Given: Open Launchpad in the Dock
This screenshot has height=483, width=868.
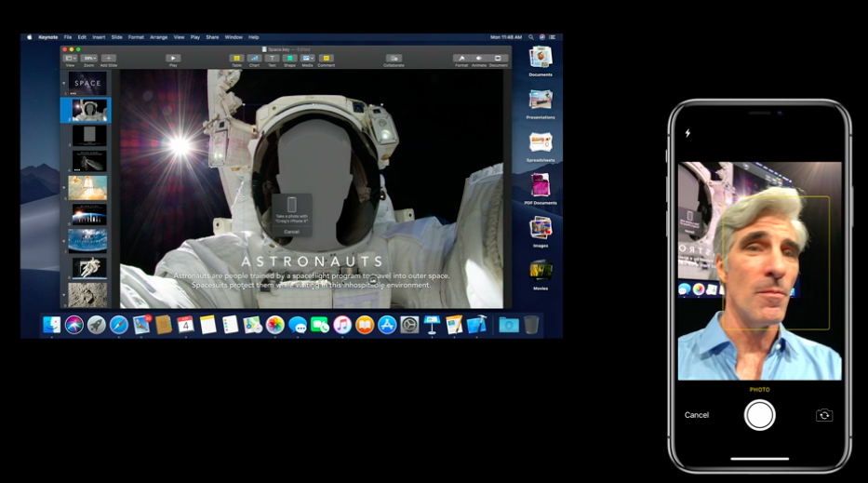Looking at the screenshot, I should [x=97, y=325].
